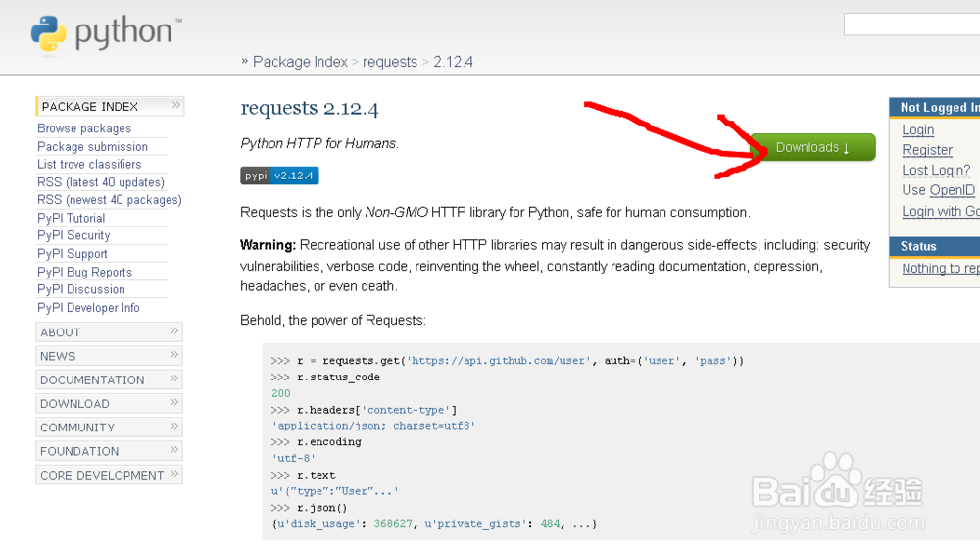
Task: Open RSS latest 40 updates link
Action: 101,182
